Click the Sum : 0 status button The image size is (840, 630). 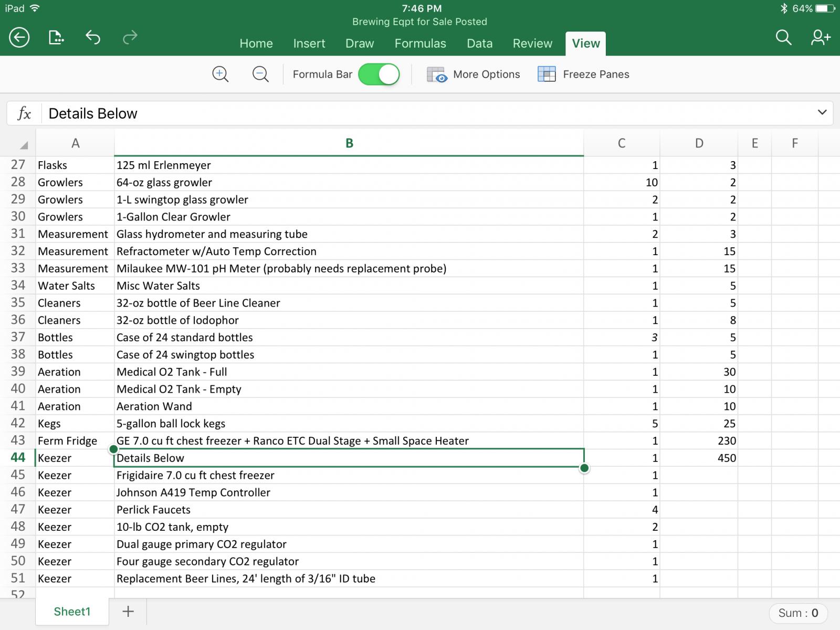(x=798, y=613)
